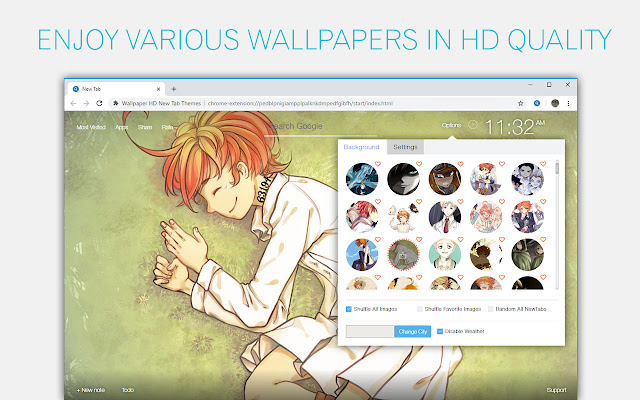
Task: Open the blue extension icon in Chrome toolbar
Action: [x=537, y=103]
